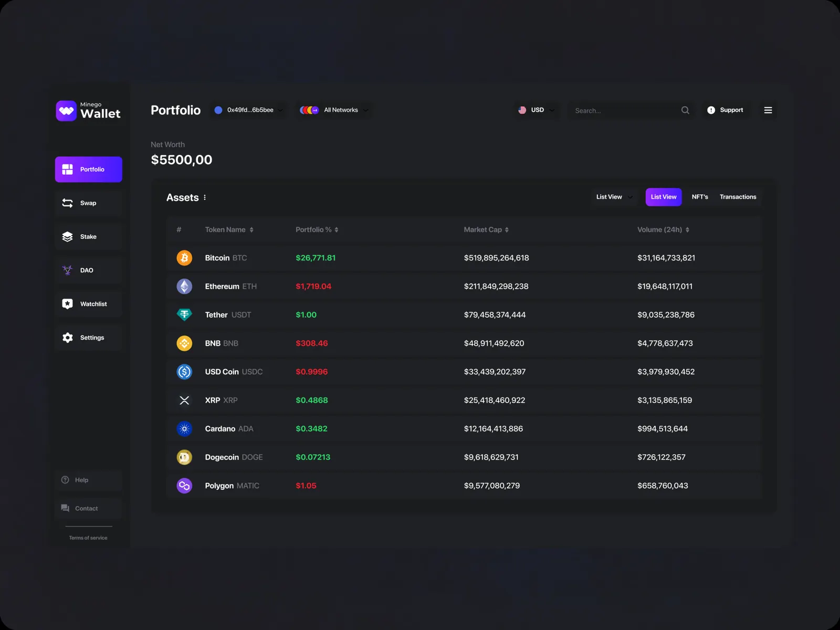
Task: Click the Contact chat icon
Action: pyautogui.click(x=65, y=508)
